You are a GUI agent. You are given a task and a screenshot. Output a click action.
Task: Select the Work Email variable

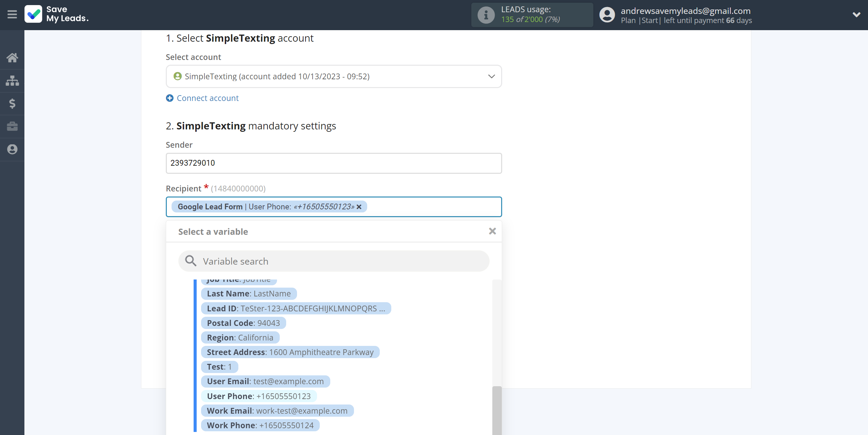[x=277, y=411]
